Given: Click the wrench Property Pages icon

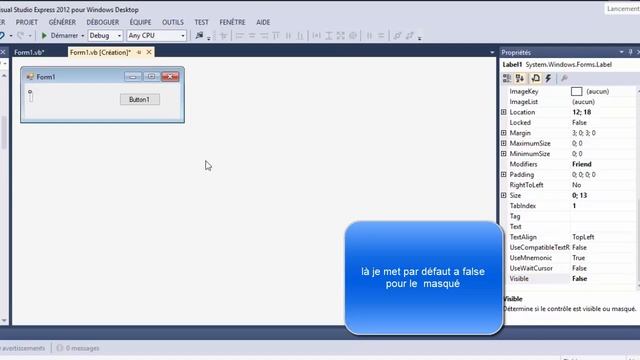Looking at the screenshot, I should (x=564, y=78).
